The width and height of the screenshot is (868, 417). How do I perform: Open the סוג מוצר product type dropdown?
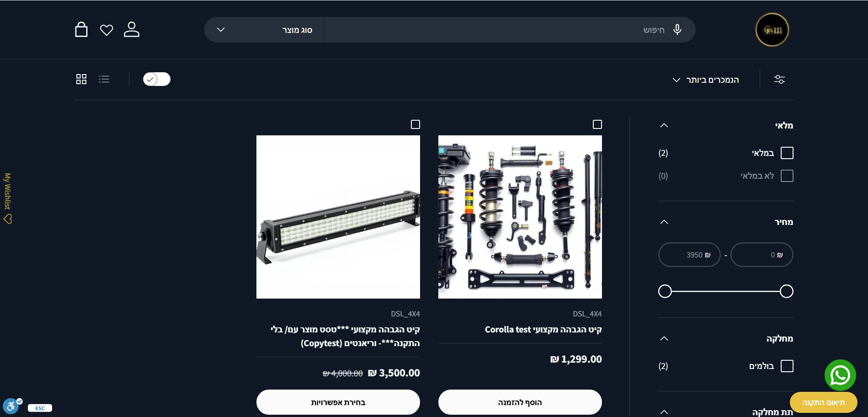tap(264, 30)
